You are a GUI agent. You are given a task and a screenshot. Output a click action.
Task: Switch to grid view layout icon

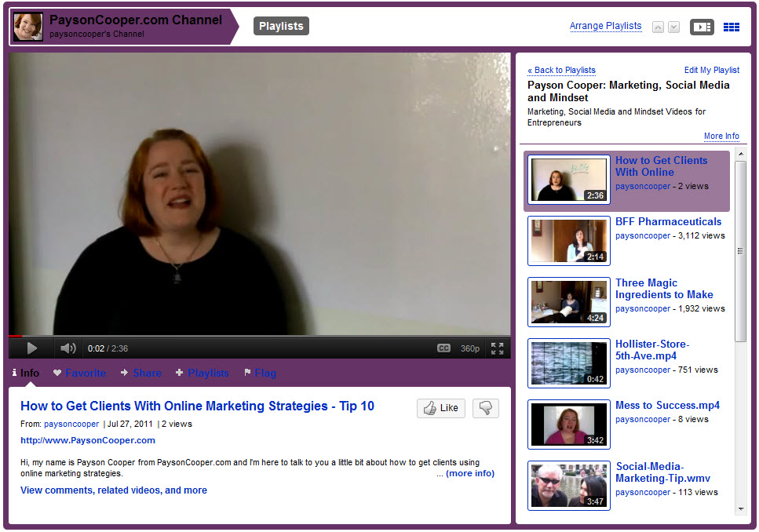[731, 27]
